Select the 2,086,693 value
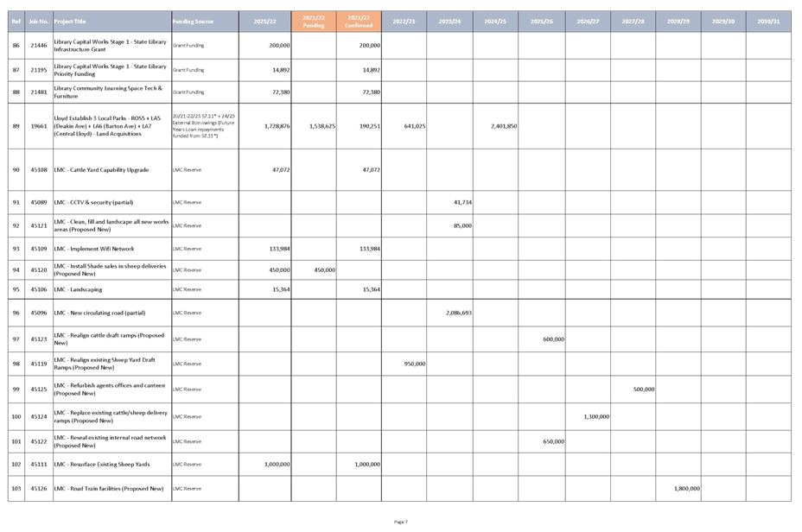This screenshot has height=532, width=802. pyautogui.click(x=458, y=313)
